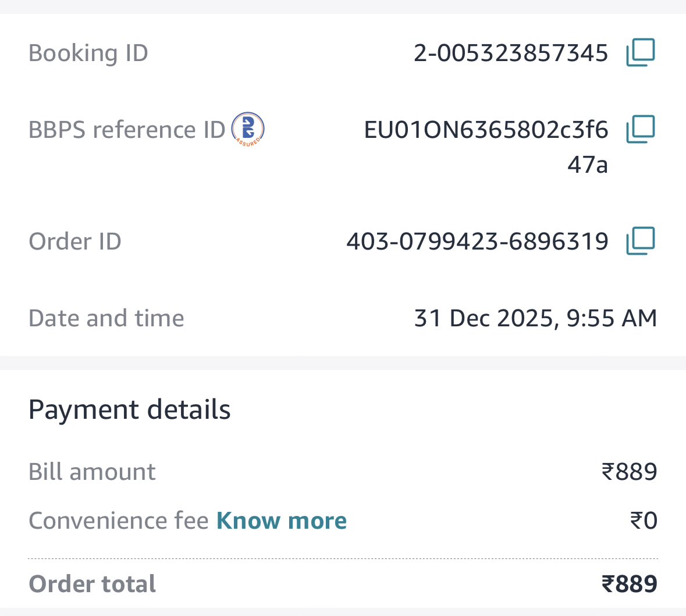The width and height of the screenshot is (686, 616).
Task: Tap the Booking ID label
Action: [88, 53]
